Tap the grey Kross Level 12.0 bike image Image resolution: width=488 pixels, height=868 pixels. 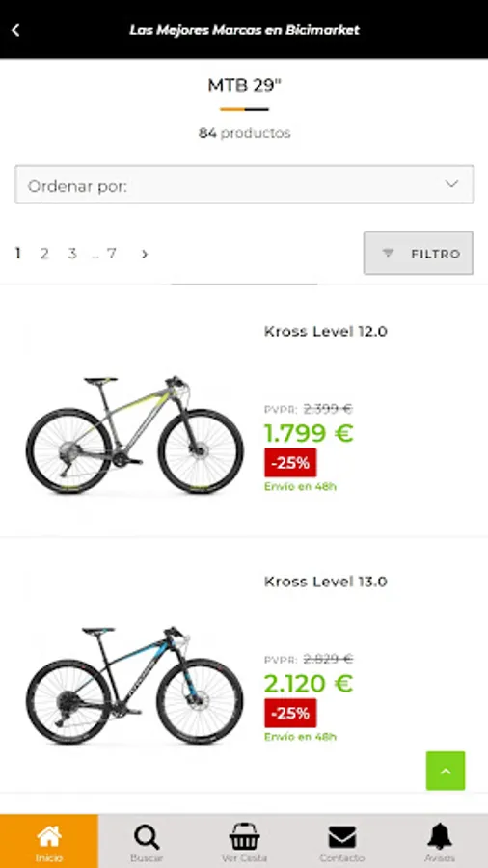point(134,435)
